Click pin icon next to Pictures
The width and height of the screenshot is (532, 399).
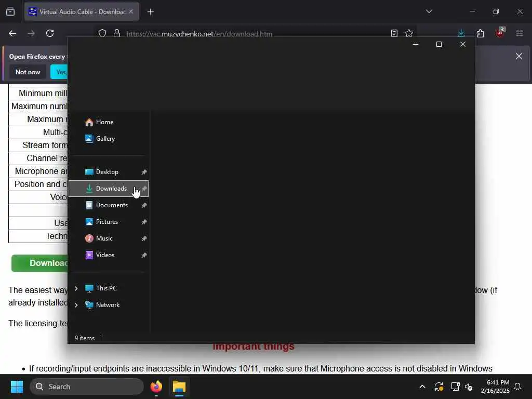pyautogui.click(x=144, y=222)
